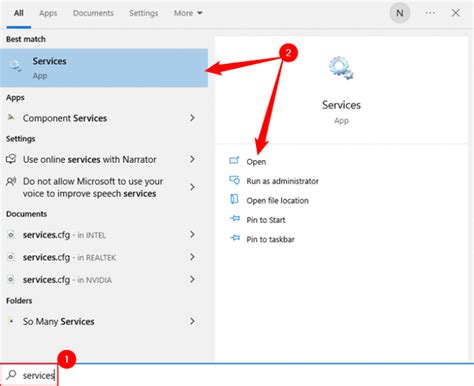Click the Open file location icon
The width and height of the screenshot is (474, 386).
click(x=234, y=199)
